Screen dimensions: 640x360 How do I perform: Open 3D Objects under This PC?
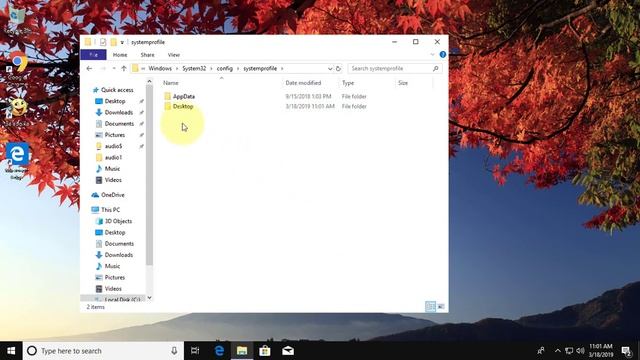[118, 221]
